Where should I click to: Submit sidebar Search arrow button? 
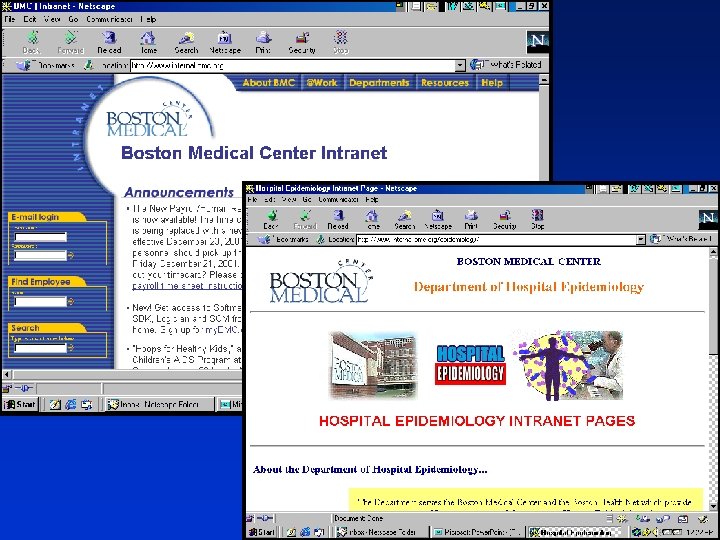click(x=71, y=348)
